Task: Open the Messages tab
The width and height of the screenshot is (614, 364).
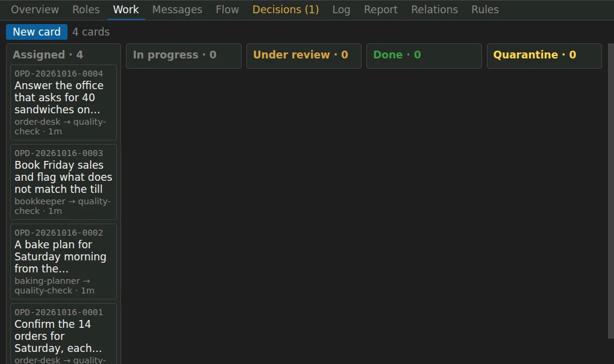Action: 177,10
